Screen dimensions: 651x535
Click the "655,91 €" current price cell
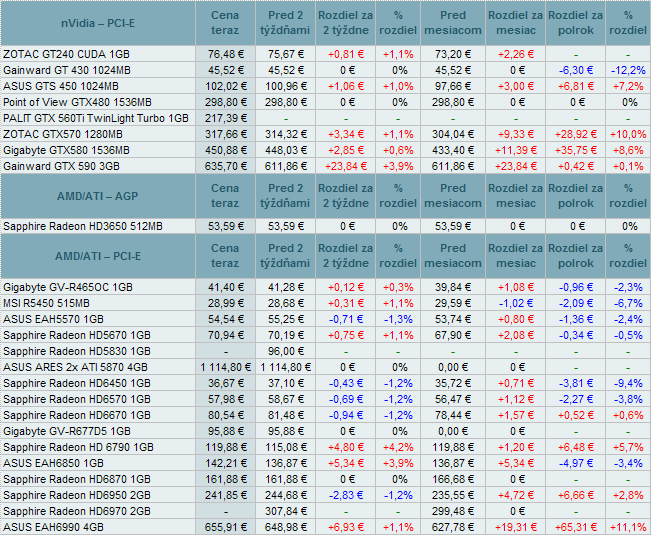click(x=226, y=528)
